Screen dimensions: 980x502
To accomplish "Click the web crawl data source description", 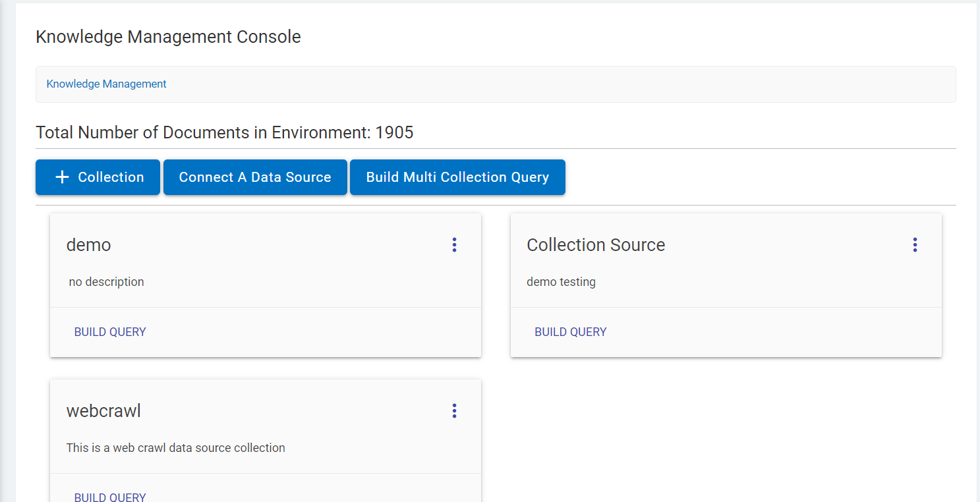I will coord(176,448).
